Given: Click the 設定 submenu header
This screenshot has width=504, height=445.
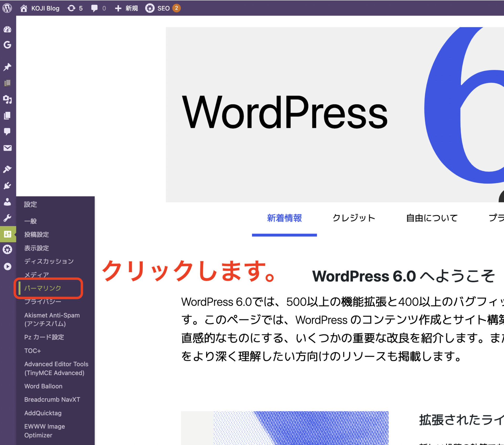Looking at the screenshot, I should click(x=30, y=205).
